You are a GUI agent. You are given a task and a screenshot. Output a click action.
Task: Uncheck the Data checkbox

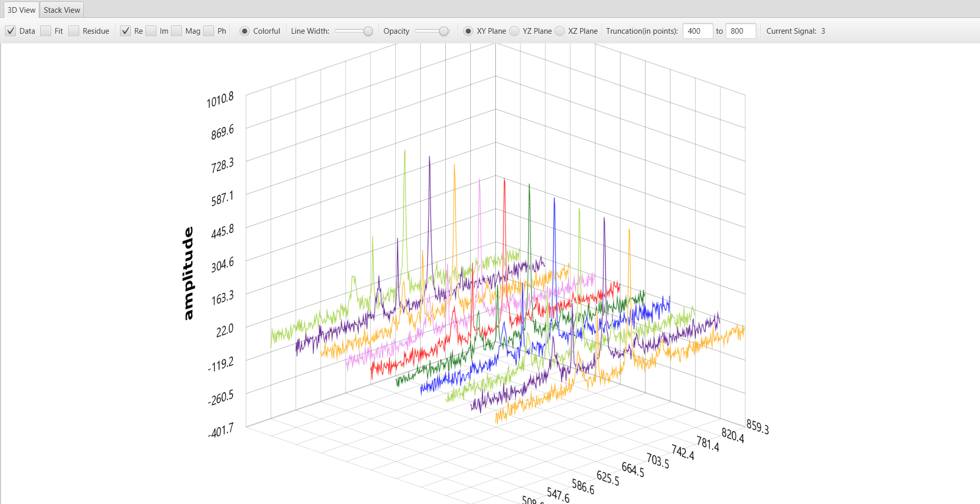(x=11, y=31)
